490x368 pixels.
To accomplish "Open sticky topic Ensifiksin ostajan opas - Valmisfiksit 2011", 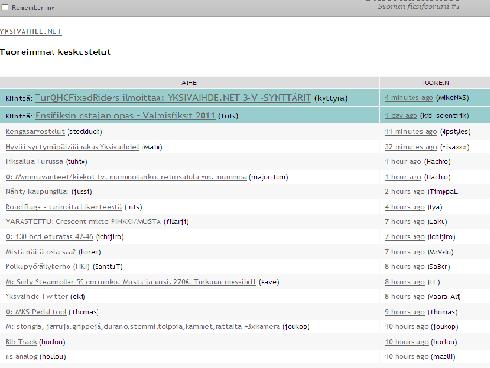I will coord(125,115).
